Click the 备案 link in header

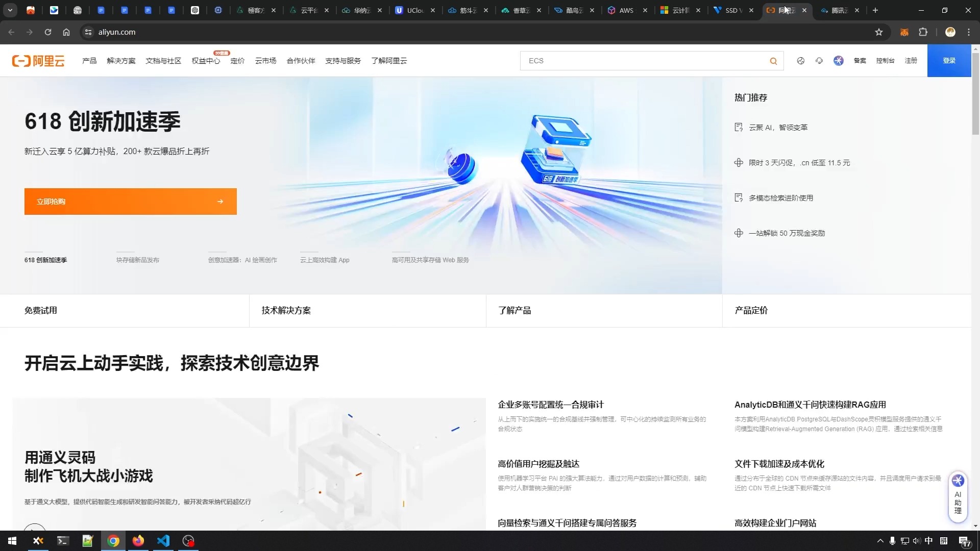(x=860, y=61)
